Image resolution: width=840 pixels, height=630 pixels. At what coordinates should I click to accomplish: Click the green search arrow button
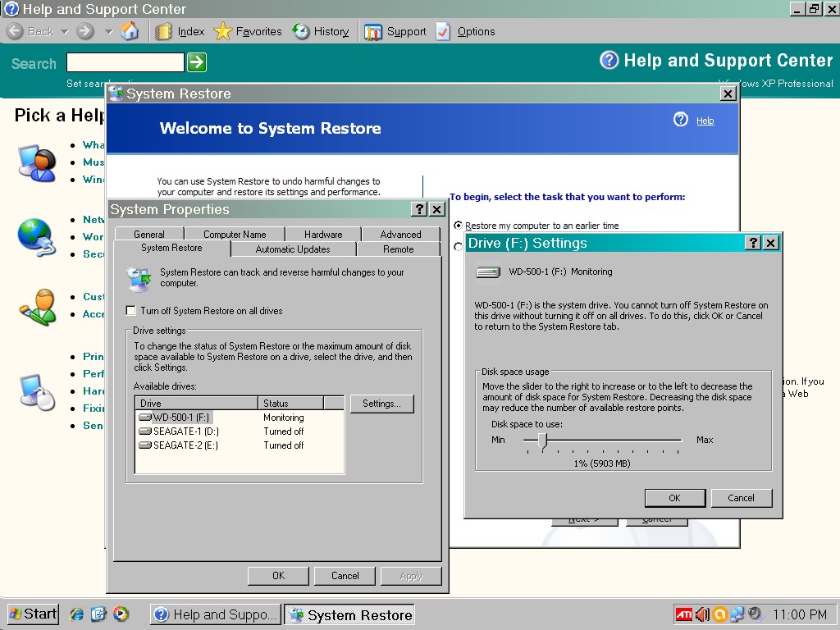(197, 62)
